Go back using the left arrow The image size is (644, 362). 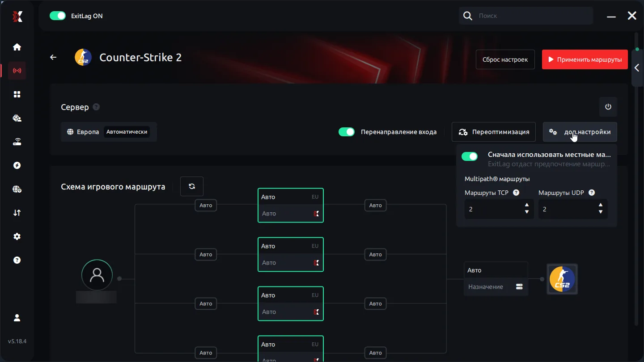(x=53, y=57)
